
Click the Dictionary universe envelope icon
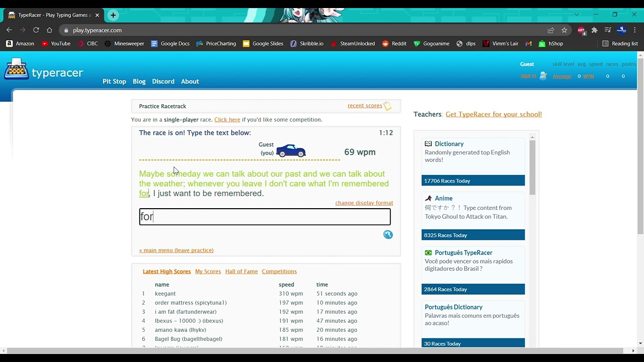pyautogui.click(x=428, y=144)
